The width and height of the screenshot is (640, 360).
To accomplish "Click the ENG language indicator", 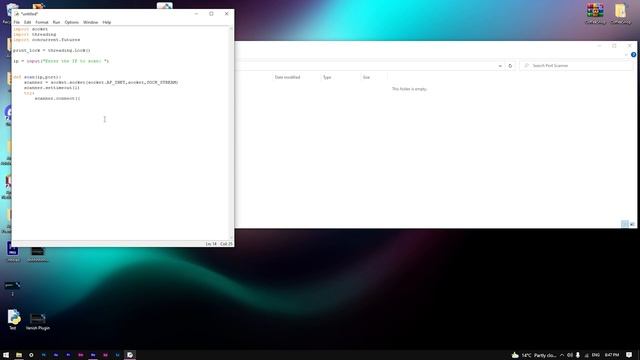I will click(596, 355).
